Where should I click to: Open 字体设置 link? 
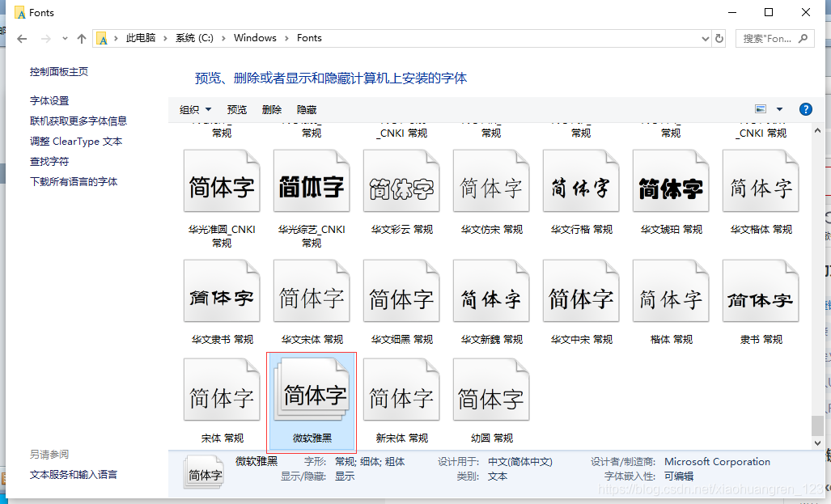[49, 100]
